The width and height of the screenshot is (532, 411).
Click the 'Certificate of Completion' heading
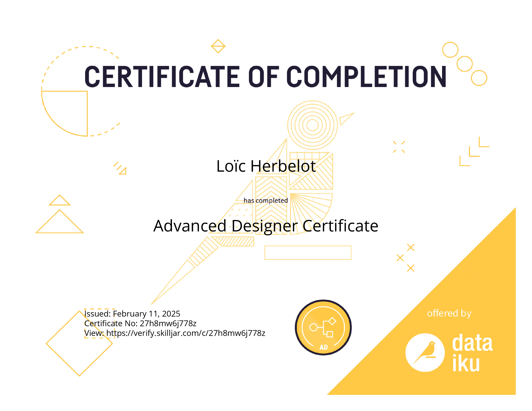[266, 76]
